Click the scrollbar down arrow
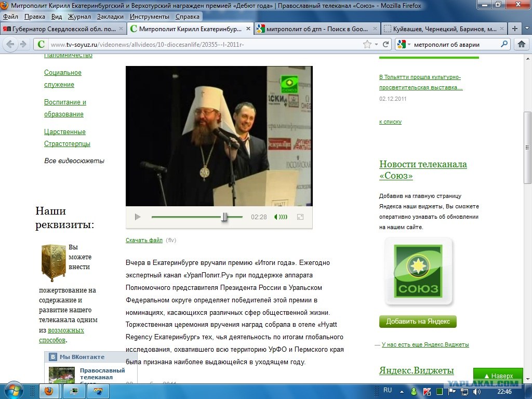 [x=527, y=379]
